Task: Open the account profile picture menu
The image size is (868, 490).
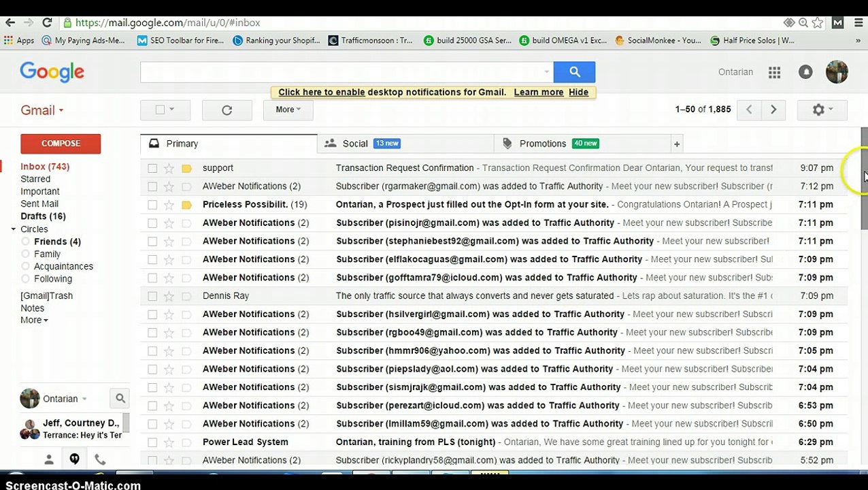Action: [837, 72]
